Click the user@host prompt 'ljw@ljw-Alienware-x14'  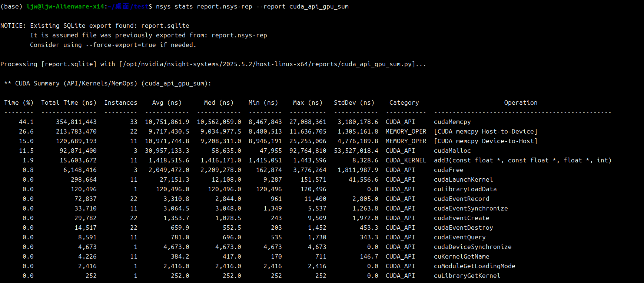click(x=65, y=6)
